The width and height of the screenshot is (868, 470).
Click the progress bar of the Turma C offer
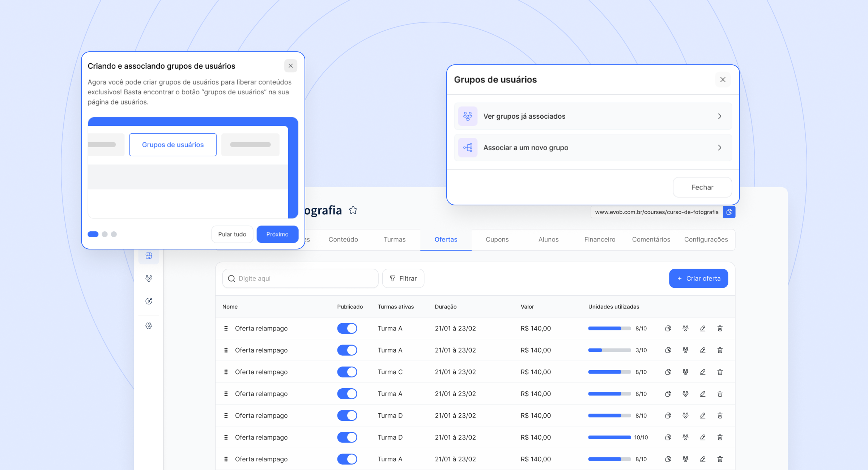pos(609,372)
